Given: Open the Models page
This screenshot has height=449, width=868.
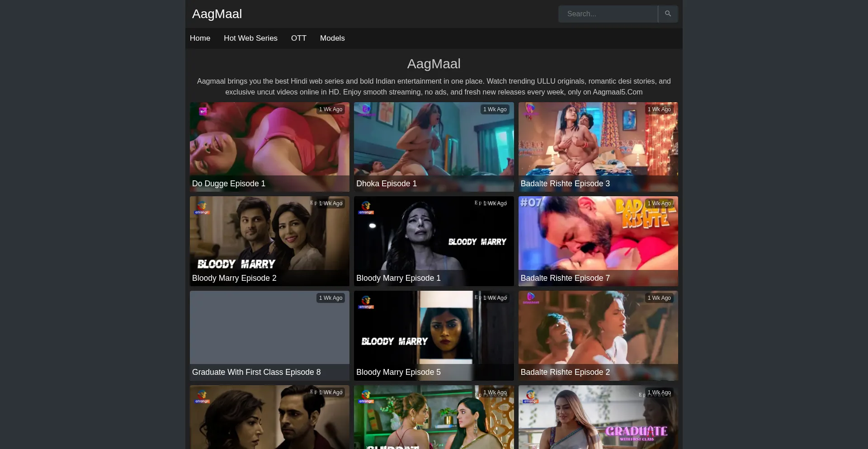Looking at the screenshot, I should 332,38.
